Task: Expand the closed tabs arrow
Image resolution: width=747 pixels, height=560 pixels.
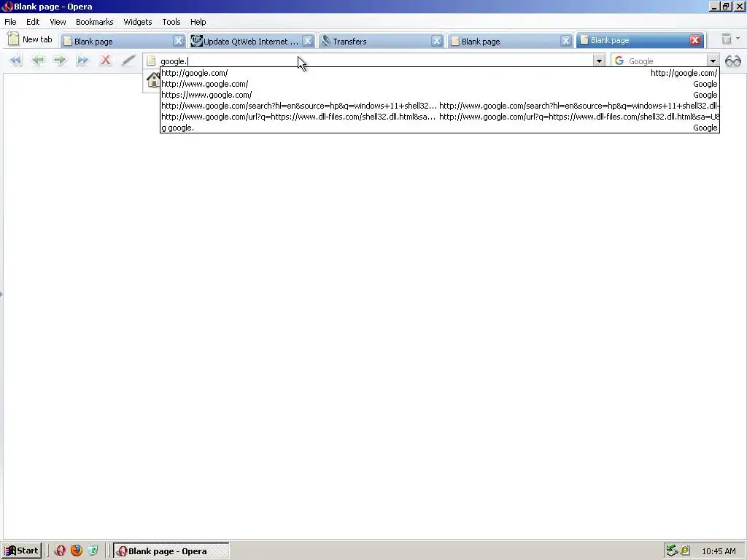Action: click(x=738, y=39)
